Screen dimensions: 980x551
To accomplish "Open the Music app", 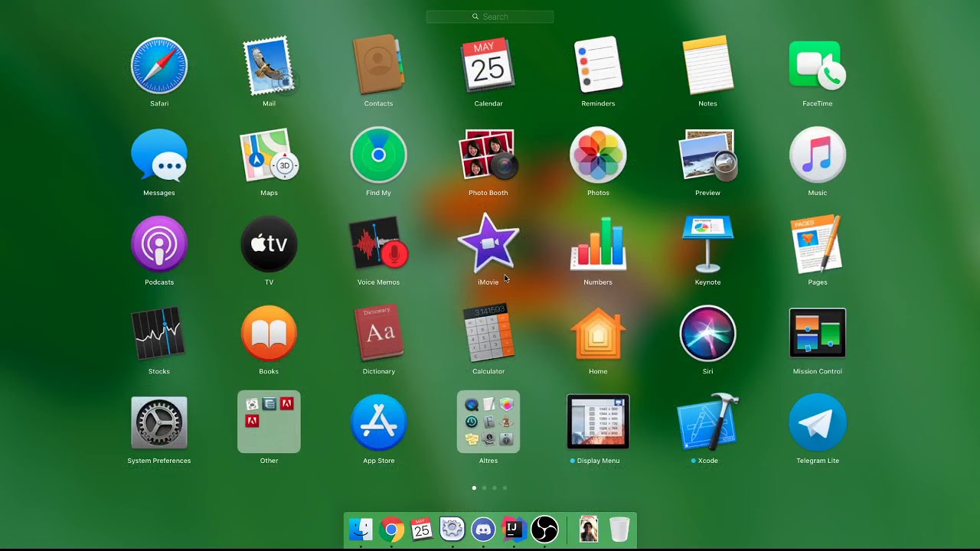I will 818,155.
